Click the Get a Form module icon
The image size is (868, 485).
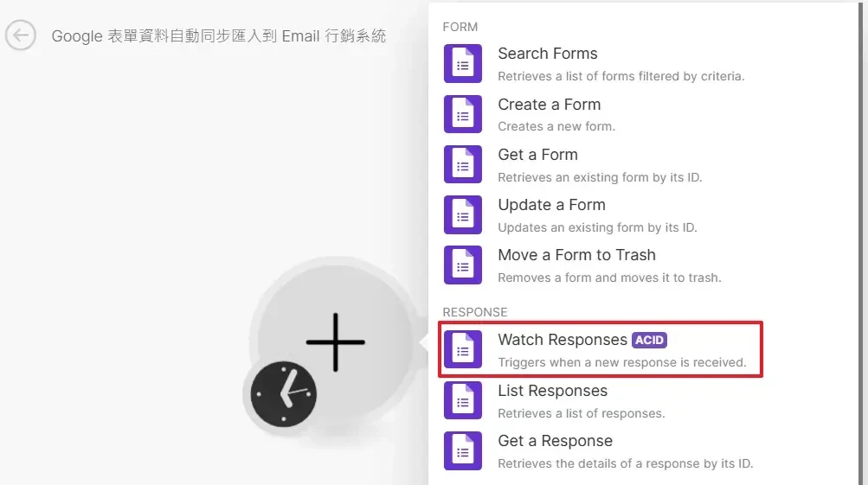point(463,164)
